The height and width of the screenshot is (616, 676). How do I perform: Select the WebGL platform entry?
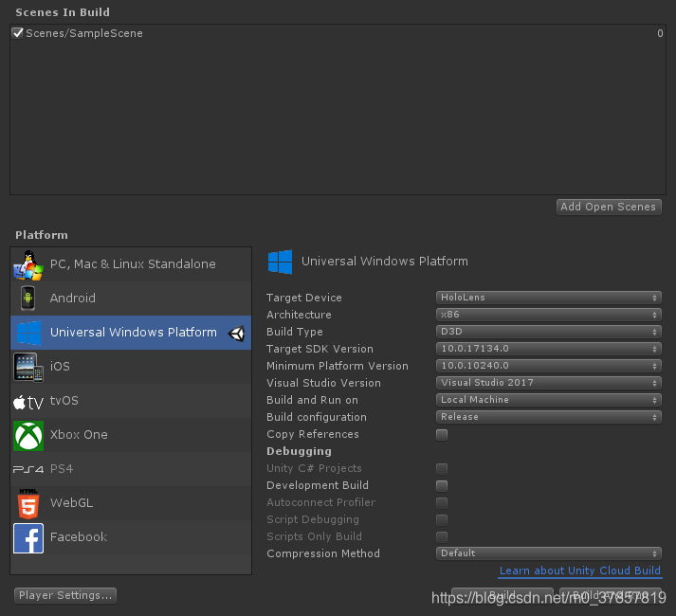[x=131, y=503]
